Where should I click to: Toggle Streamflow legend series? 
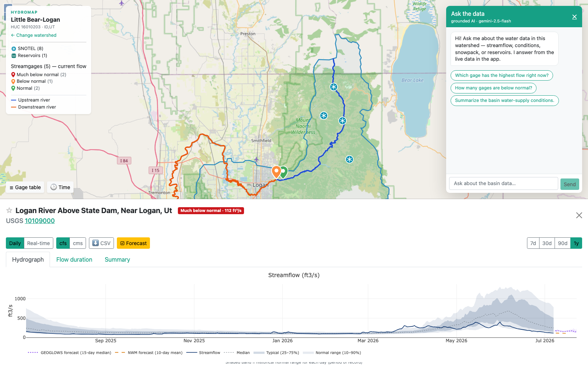(x=203, y=353)
